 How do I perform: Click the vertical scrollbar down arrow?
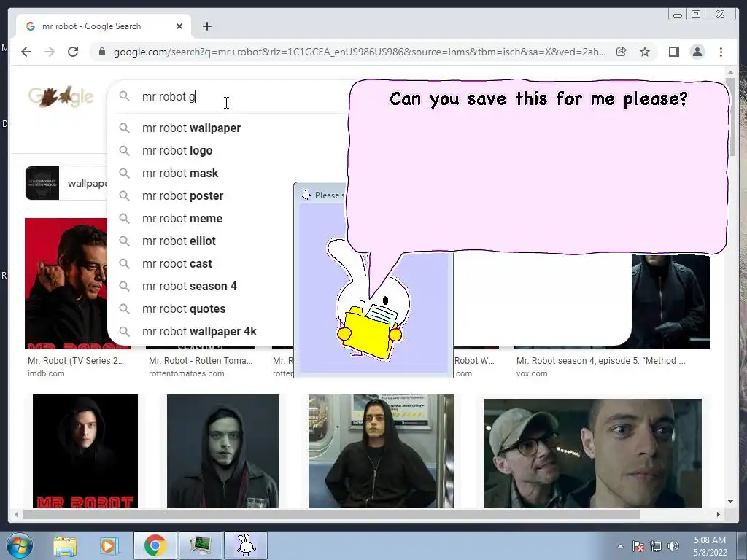tap(730, 502)
